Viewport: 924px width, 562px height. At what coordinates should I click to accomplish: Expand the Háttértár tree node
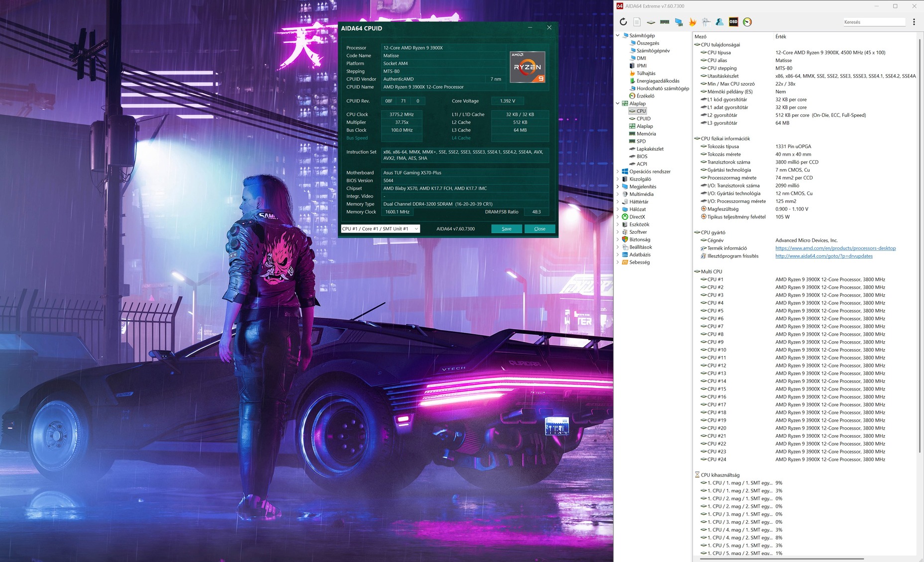[x=618, y=202]
